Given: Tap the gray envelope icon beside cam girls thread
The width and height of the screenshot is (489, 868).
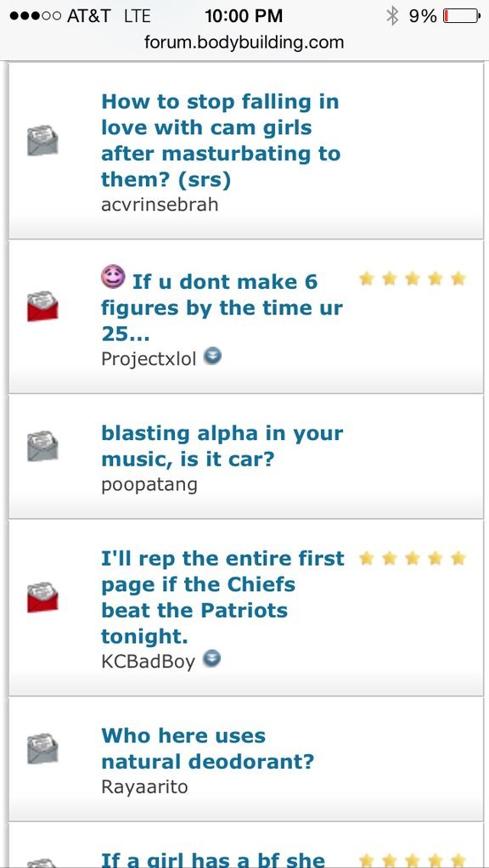Looking at the screenshot, I should tap(42, 141).
